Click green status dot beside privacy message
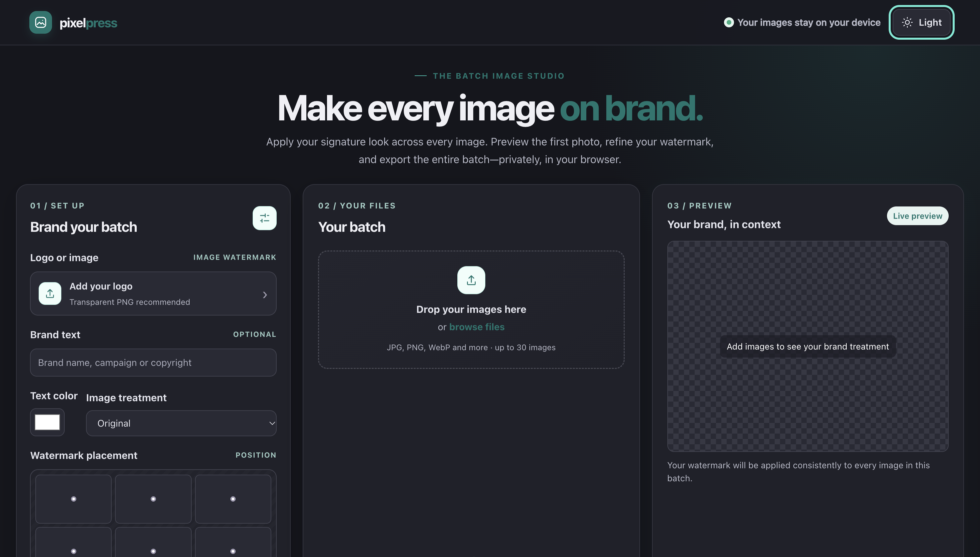This screenshot has width=980, height=557. click(x=729, y=23)
